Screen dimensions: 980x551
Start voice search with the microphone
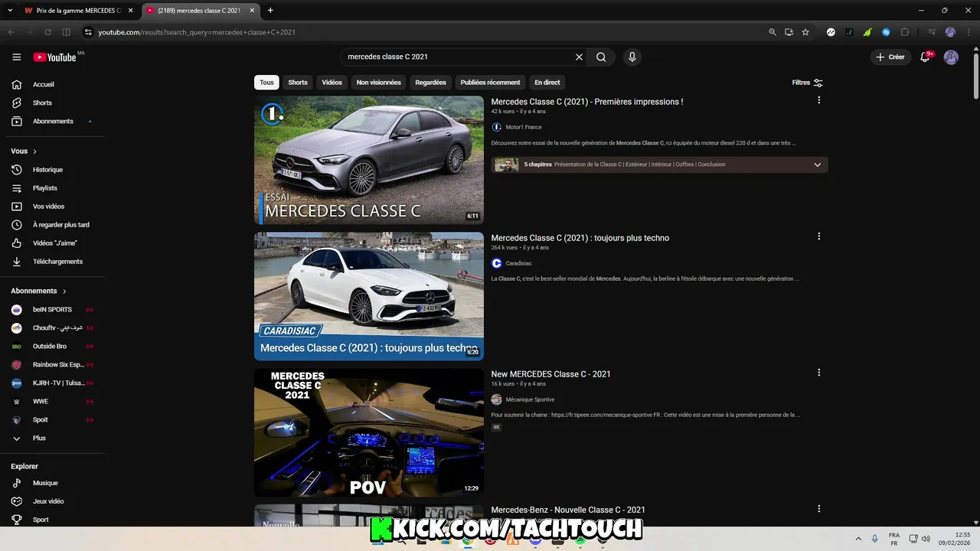[632, 57]
